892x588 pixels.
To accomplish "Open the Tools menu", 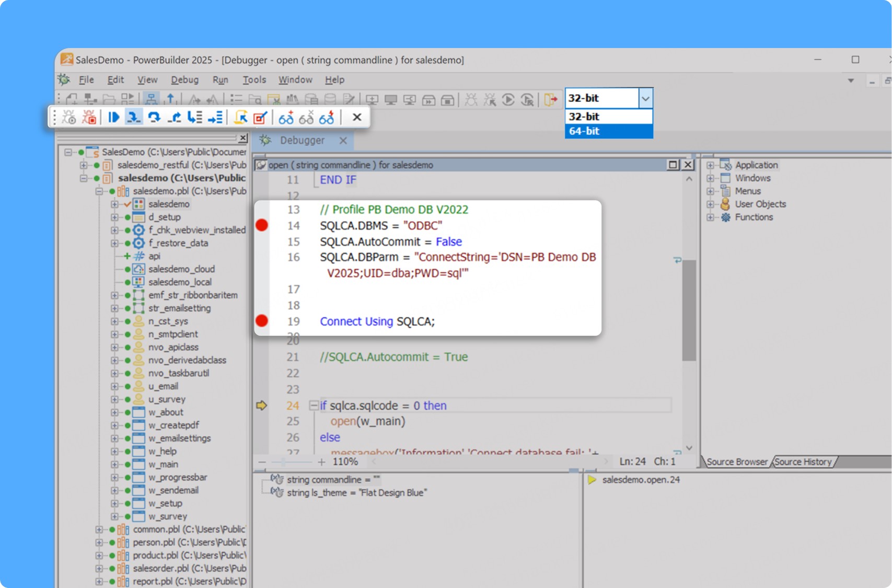I will [254, 80].
